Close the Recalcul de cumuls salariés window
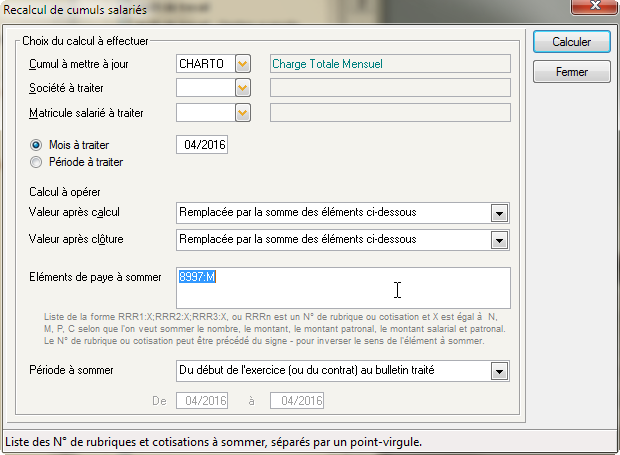The height and width of the screenshot is (455, 620). coord(595,6)
